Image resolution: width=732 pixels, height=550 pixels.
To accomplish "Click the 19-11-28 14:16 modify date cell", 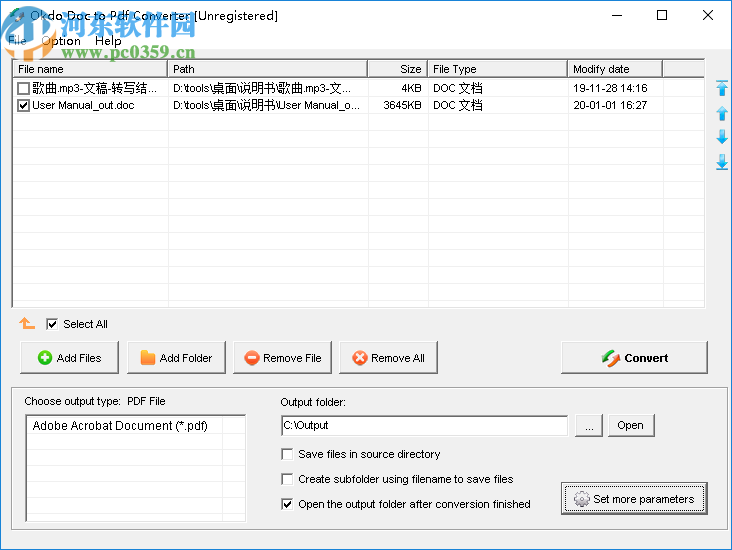I will click(x=610, y=88).
